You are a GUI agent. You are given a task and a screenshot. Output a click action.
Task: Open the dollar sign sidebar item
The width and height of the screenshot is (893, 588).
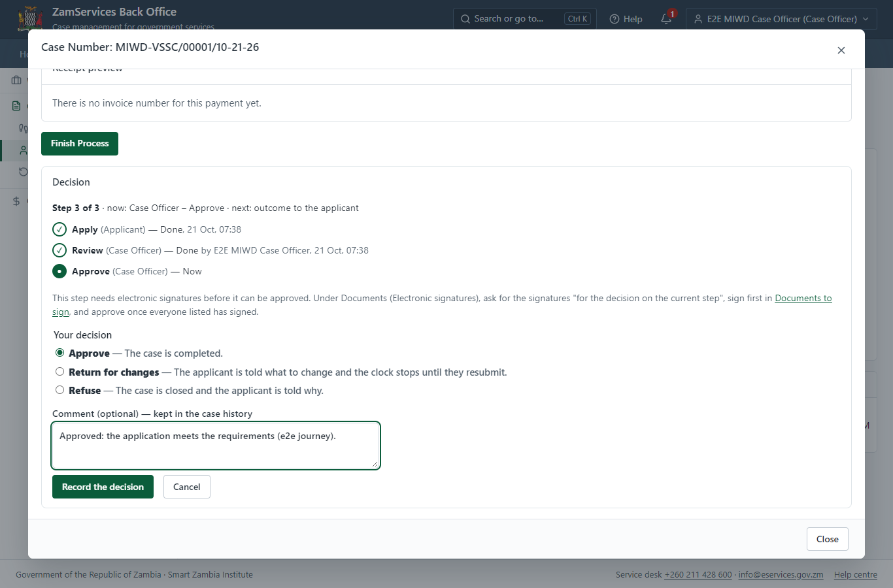point(16,201)
